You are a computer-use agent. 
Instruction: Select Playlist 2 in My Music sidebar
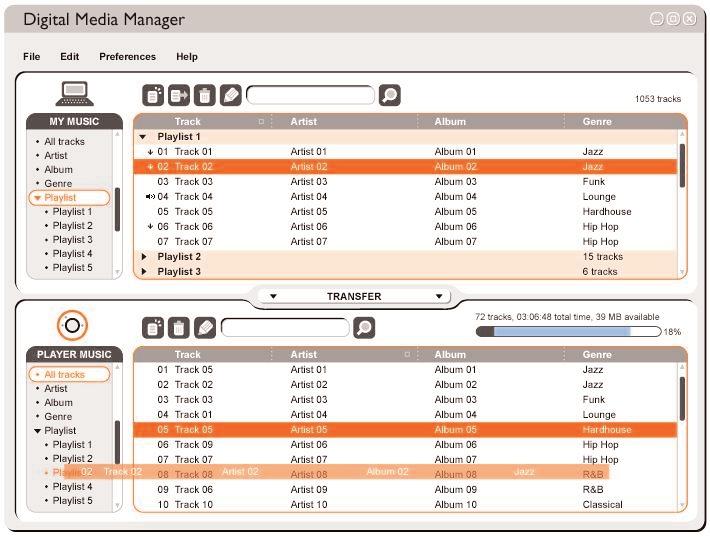(72, 225)
